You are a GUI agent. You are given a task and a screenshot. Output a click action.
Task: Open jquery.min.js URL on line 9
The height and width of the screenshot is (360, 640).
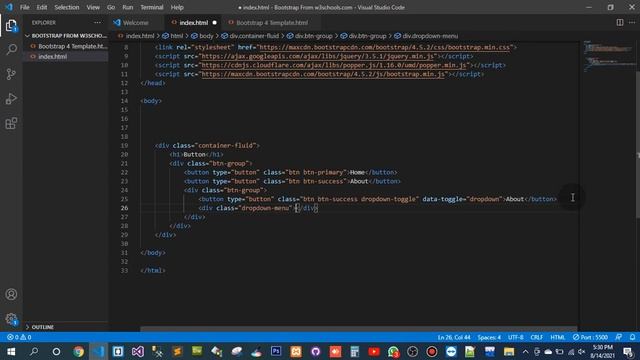317,56
